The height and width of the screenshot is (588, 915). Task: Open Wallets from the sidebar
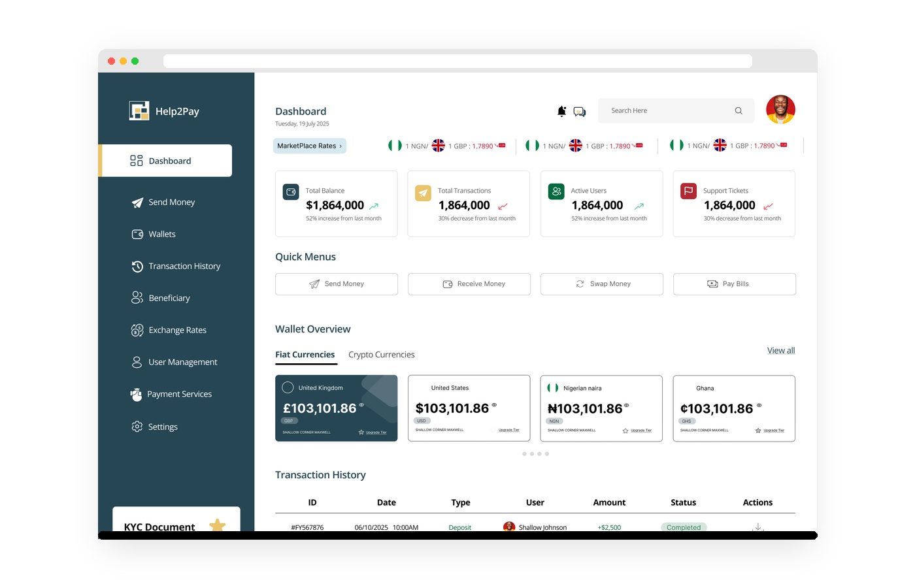pos(154,234)
